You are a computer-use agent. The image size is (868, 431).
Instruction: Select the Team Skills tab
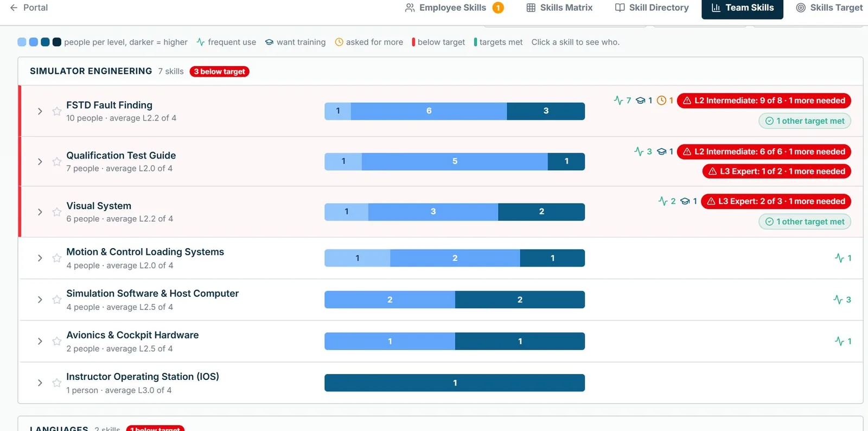tap(742, 8)
